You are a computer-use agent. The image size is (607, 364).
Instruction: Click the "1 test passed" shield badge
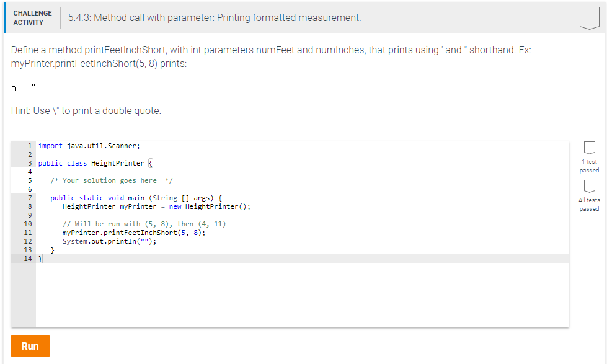point(588,149)
